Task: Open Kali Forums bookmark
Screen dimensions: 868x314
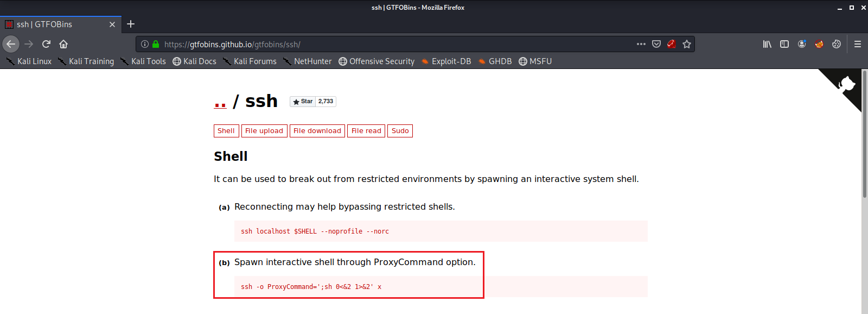Action: 250,61
